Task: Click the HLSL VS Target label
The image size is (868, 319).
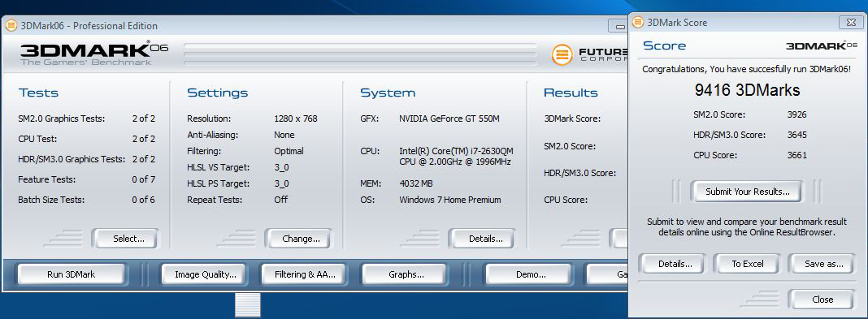Action: [218, 167]
